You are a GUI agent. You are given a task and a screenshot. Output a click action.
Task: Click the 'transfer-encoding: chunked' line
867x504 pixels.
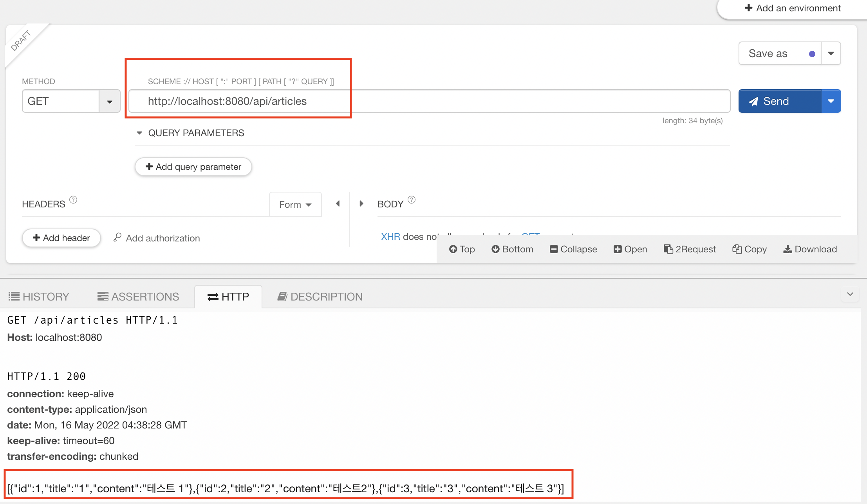[73, 456]
